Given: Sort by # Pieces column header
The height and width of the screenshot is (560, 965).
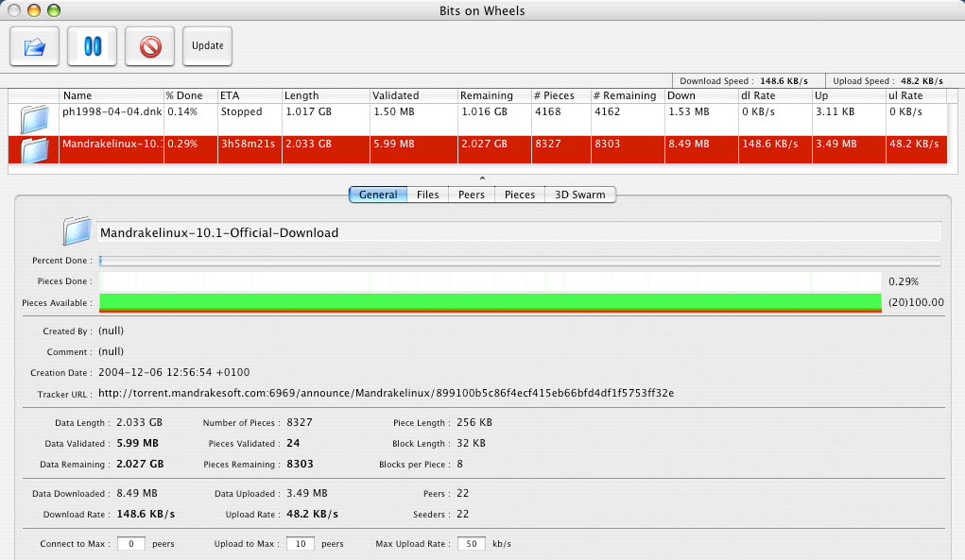Looking at the screenshot, I should coord(560,96).
